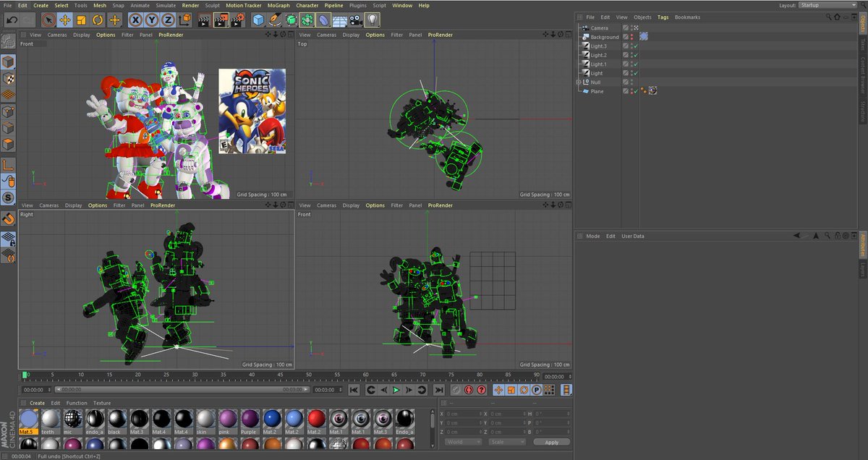Toggle X axis lock
Viewport: 868px width, 460px height.
tap(135, 20)
